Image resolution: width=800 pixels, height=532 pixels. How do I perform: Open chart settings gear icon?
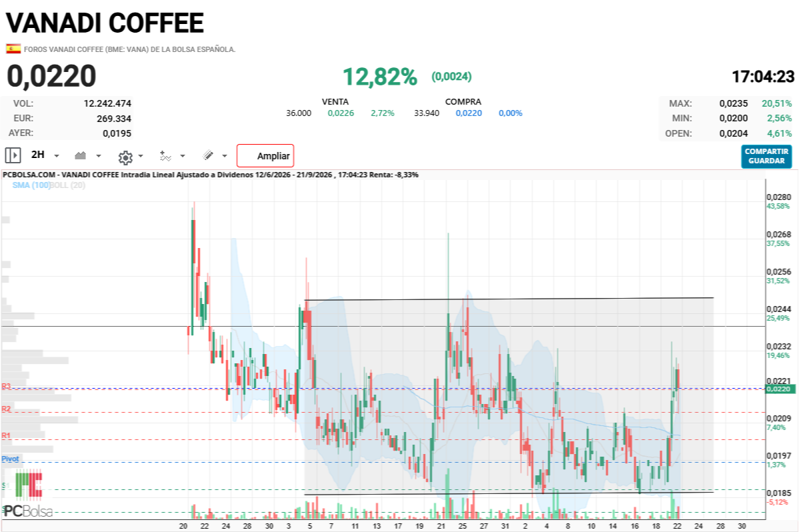pyautogui.click(x=125, y=157)
